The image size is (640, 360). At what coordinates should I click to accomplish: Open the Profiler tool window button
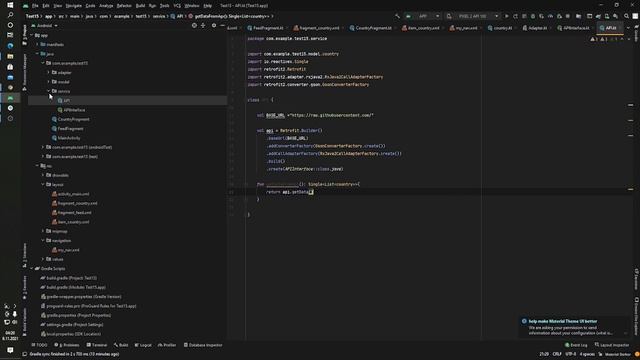pos(167,345)
